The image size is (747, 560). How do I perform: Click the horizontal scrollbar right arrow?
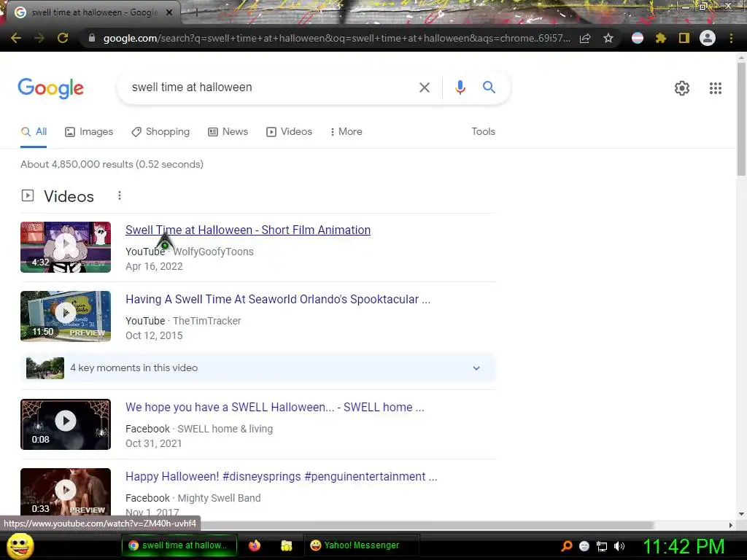[x=731, y=525]
